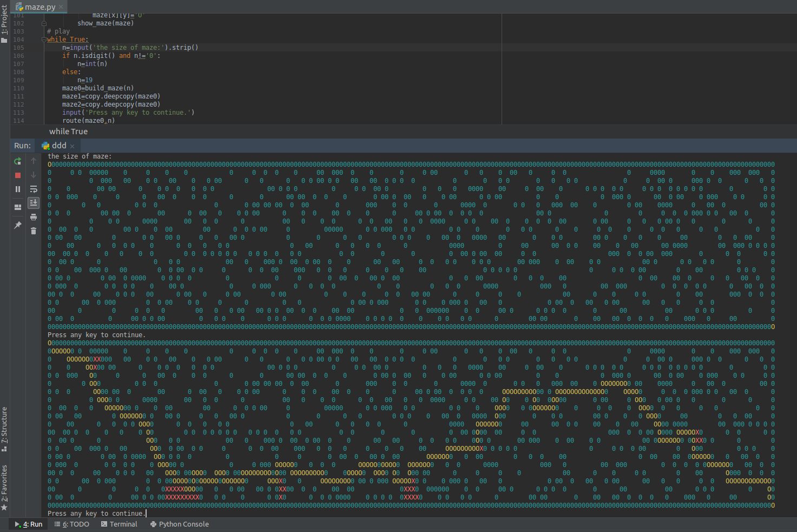Open the Python Console tab

pos(180,524)
